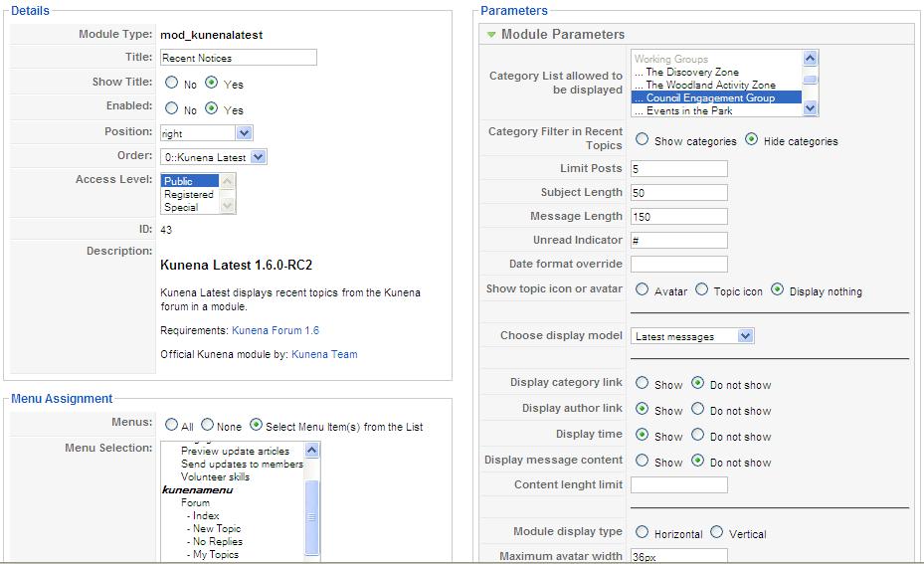Collapse the Module Parameters green triangle
The image size is (924, 564).
(x=491, y=35)
